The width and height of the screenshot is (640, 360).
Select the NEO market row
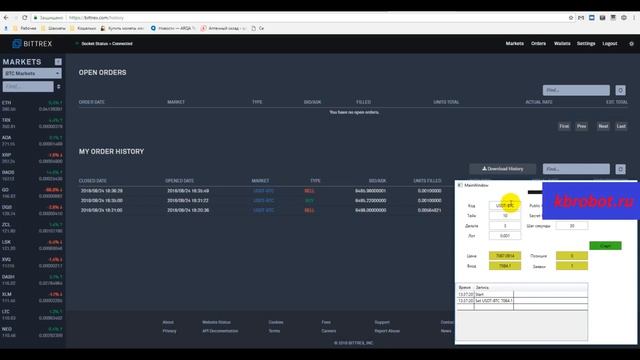click(32, 332)
